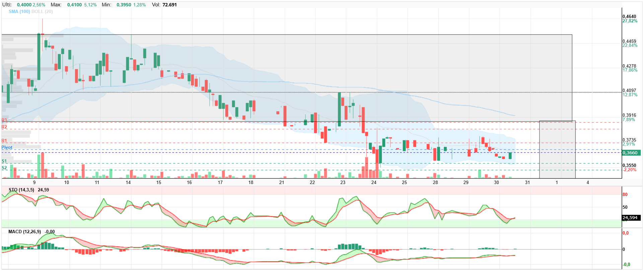644x271 pixels.
Task: Click the date label 9 on time axis
Action: click(x=34, y=182)
